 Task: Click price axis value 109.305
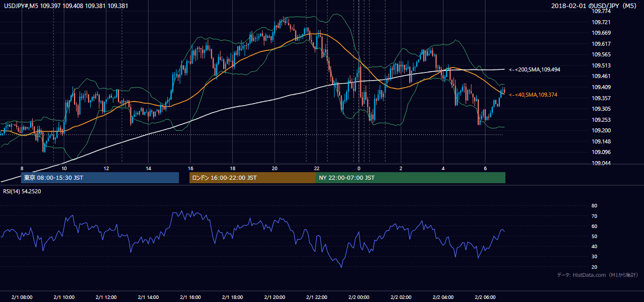[x=601, y=109]
